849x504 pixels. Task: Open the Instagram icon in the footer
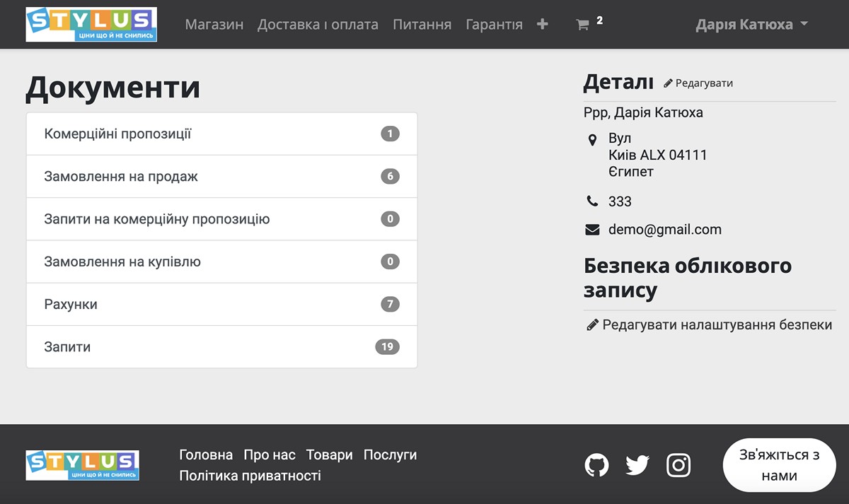[x=678, y=464]
